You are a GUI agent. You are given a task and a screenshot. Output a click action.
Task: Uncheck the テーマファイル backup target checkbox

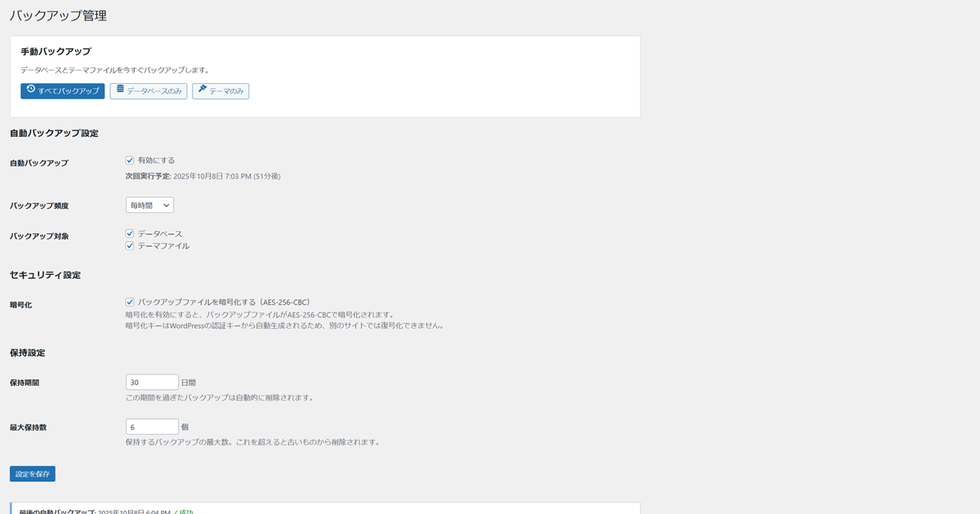(x=130, y=246)
